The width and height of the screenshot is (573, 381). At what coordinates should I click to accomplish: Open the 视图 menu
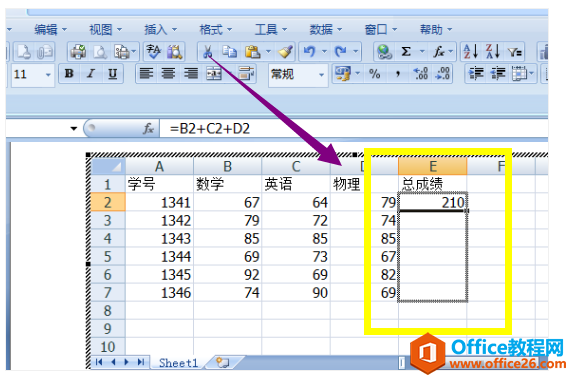(106, 29)
